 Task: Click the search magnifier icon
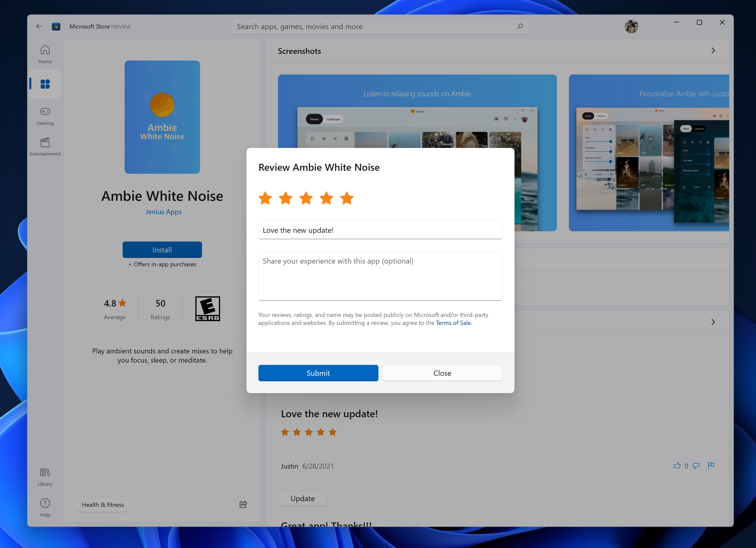(520, 26)
